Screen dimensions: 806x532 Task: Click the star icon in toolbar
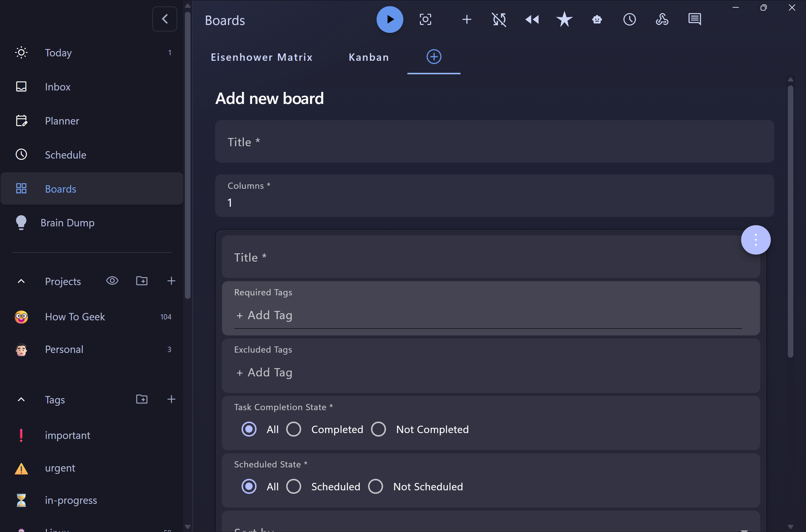pyautogui.click(x=564, y=19)
